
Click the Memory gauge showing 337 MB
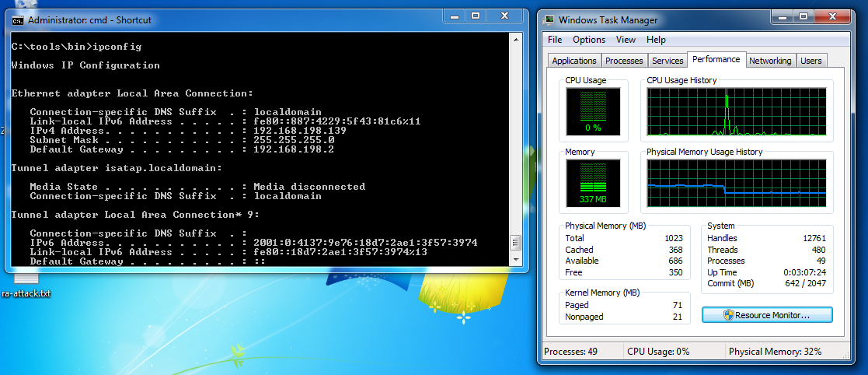coord(593,183)
